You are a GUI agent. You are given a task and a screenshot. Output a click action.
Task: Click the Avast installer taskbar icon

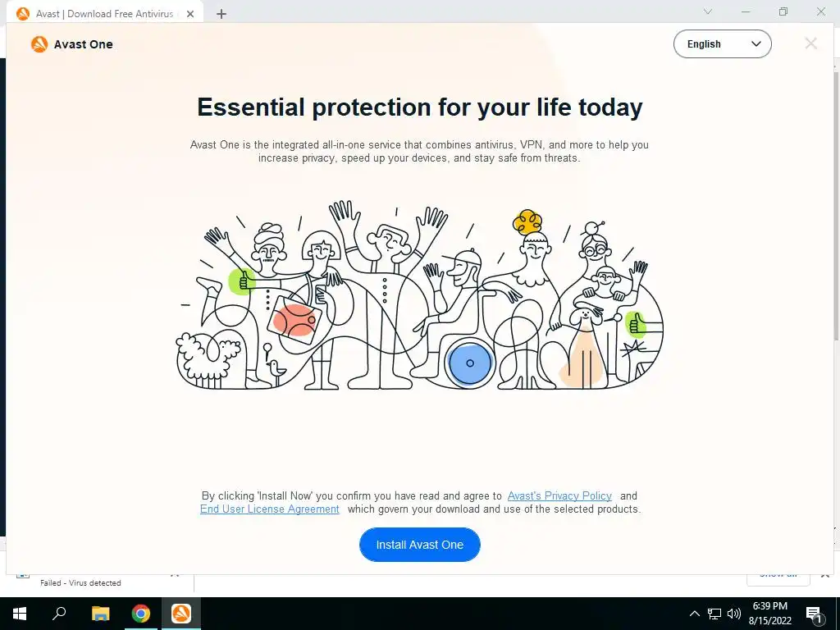[x=181, y=614]
